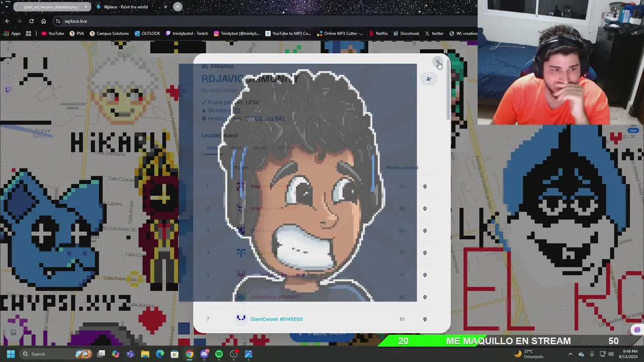
Task: Open File Explorer from taskbar
Action: pyautogui.click(x=145, y=354)
